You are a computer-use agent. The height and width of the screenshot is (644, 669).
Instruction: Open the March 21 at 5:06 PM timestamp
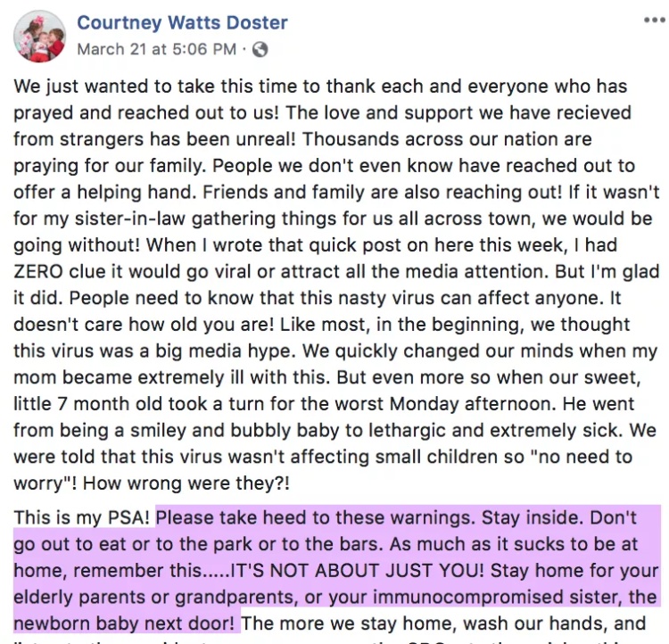tap(157, 49)
